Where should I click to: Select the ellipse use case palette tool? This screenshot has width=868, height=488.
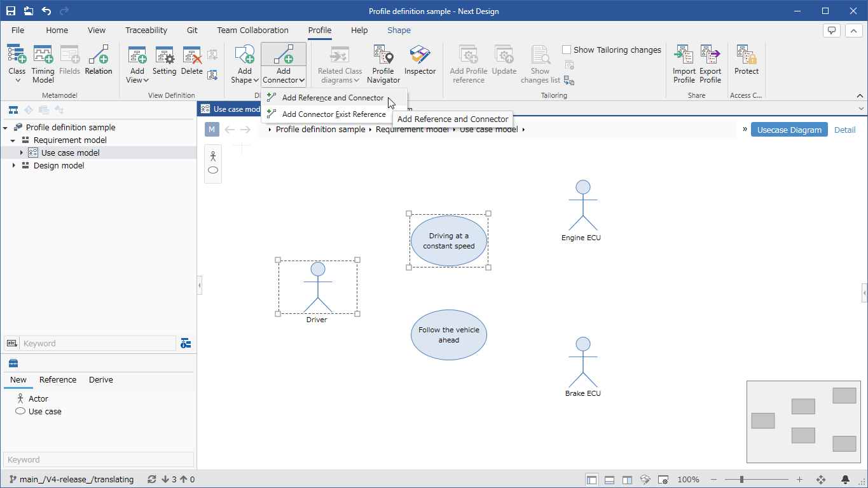pyautogui.click(x=213, y=170)
